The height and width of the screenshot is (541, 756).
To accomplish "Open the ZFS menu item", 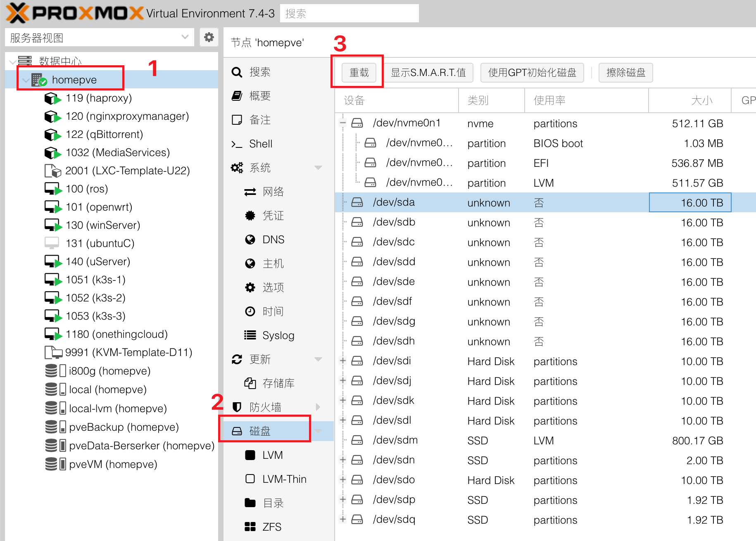I will [x=271, y=527].
